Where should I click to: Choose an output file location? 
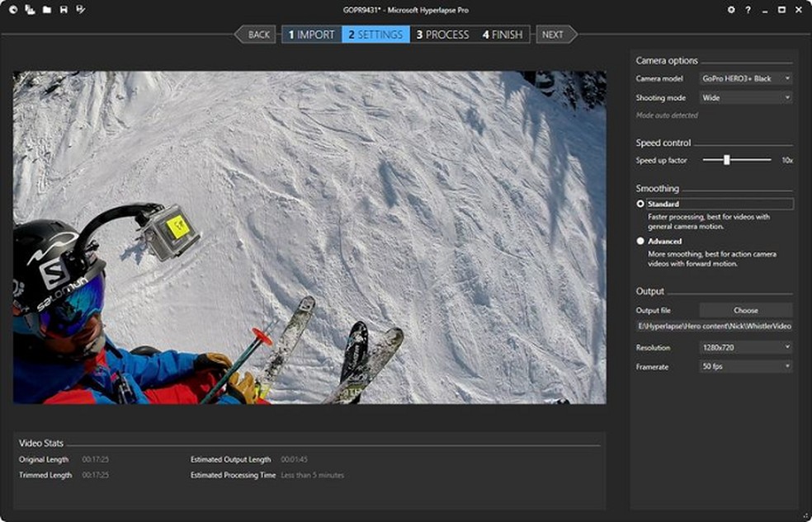coord(746,310)
